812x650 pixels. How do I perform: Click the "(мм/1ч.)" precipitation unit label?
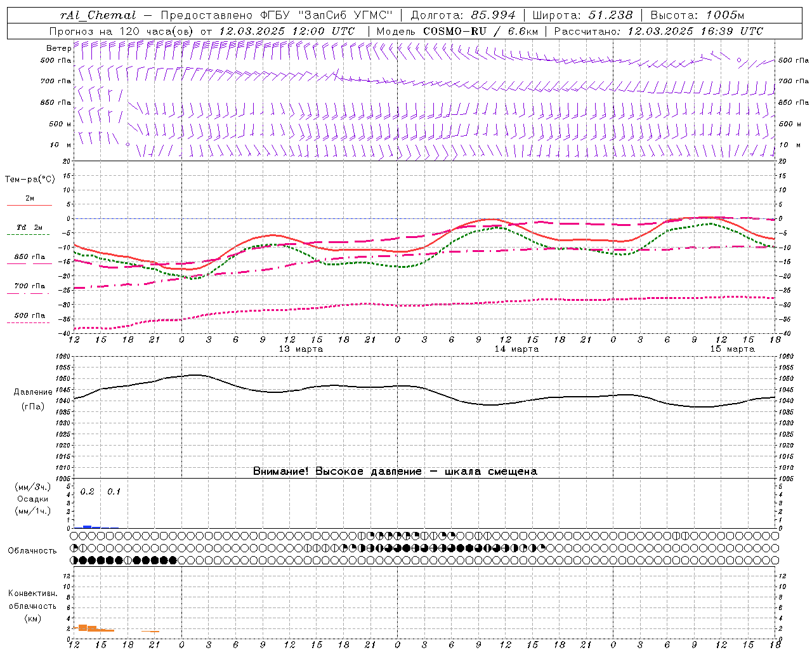click(32, 511)
